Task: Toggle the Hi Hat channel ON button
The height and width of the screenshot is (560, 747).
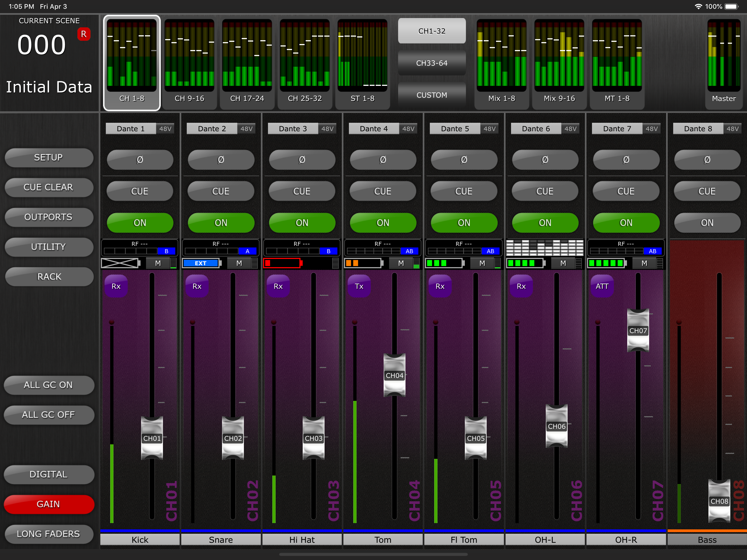Action: [302, 223]
